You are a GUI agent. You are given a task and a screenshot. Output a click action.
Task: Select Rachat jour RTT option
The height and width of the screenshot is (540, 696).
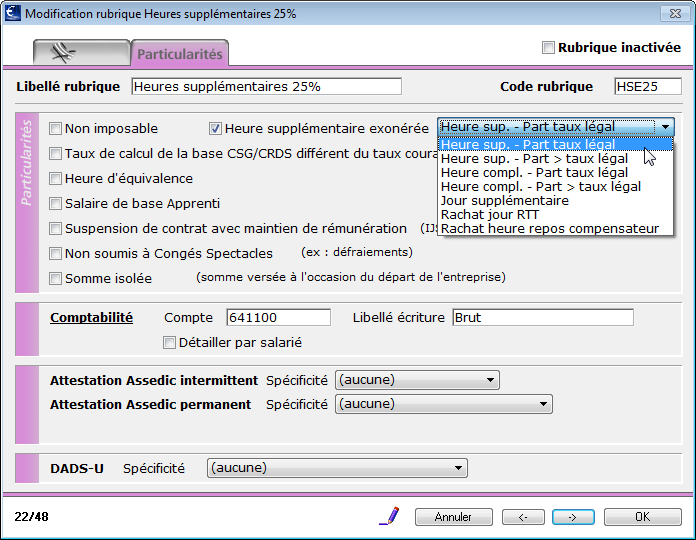(x=555, y=214)
